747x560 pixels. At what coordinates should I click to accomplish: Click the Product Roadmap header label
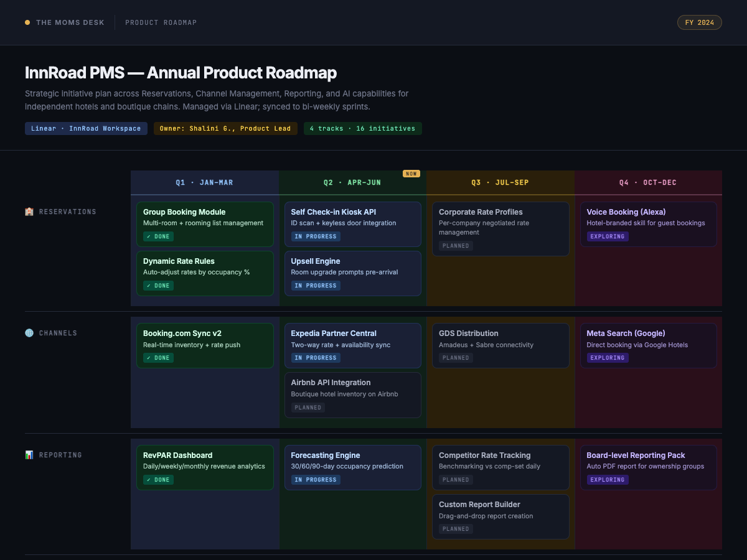(161, 22)
